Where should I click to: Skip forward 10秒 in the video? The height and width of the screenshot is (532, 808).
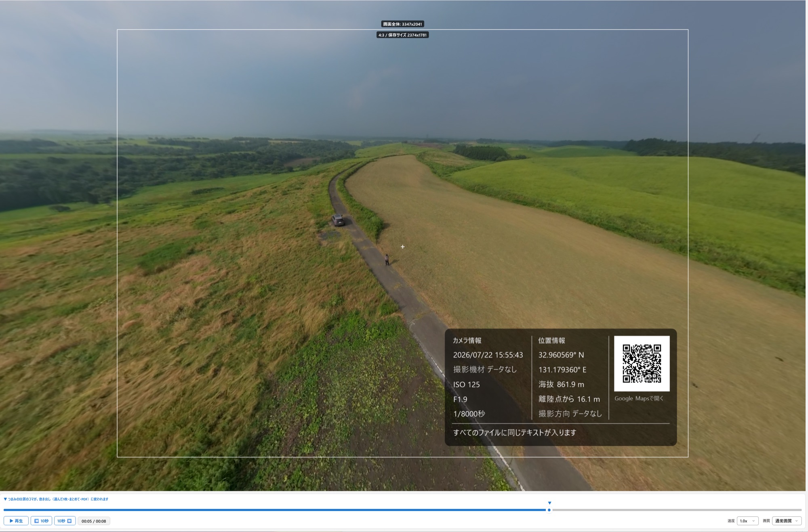coord(65,521)
